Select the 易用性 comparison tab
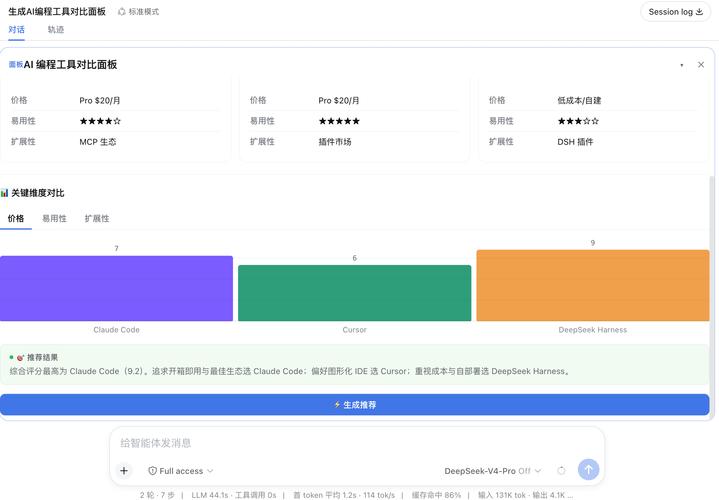The image size is (719, 500). click(x=55, y=219)
